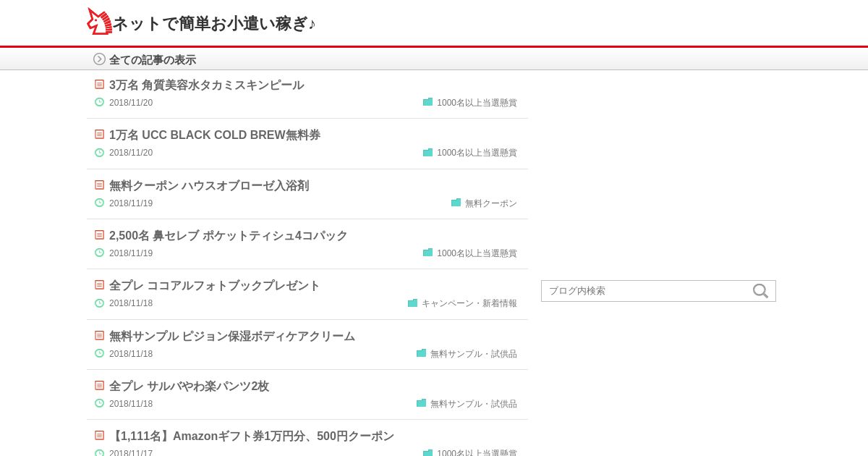This screenshot has width=868, height=456.
Task: Click the red unicorn logo icon
Action: (x=99, y=22)
